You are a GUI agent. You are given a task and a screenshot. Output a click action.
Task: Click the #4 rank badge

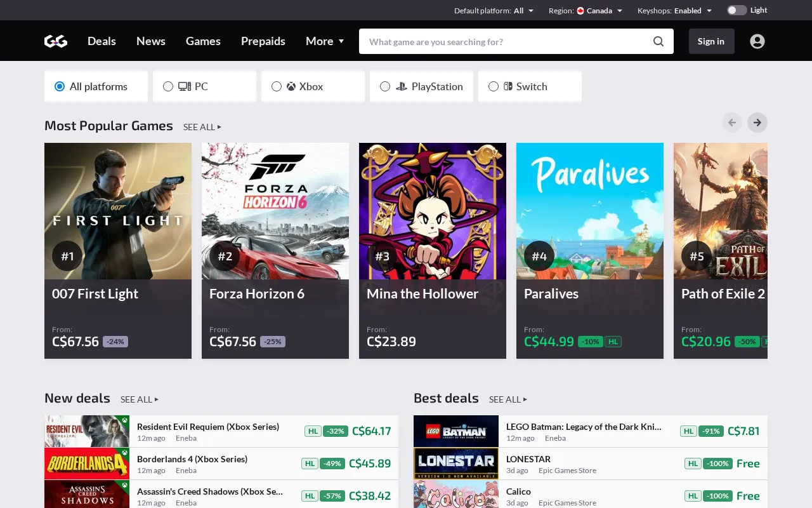point(539,256)
